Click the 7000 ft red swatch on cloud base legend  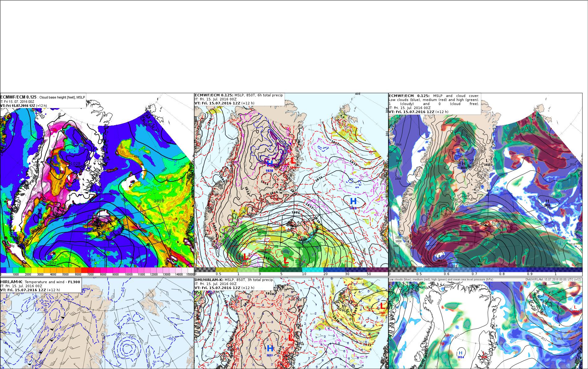click(x=91, y=270)
